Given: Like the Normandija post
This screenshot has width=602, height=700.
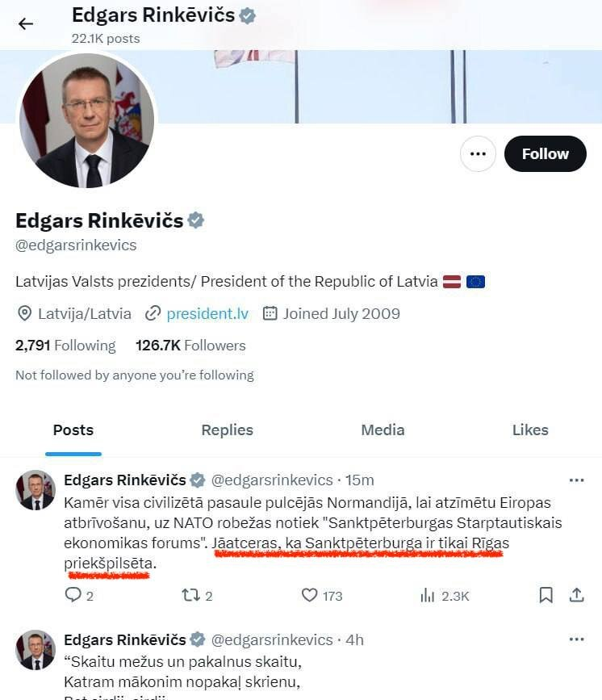Looking at the screenshot, I should point(309,595).
